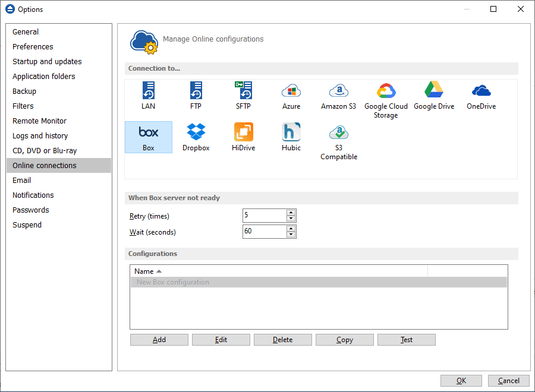535x392 pixels.
Task: Select the New Box configuration row
Action: point(319,282)
